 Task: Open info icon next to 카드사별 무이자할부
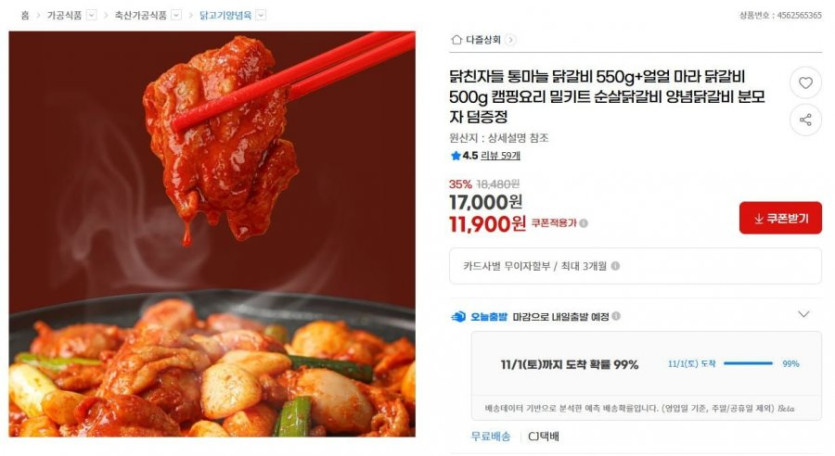[615, 266]
